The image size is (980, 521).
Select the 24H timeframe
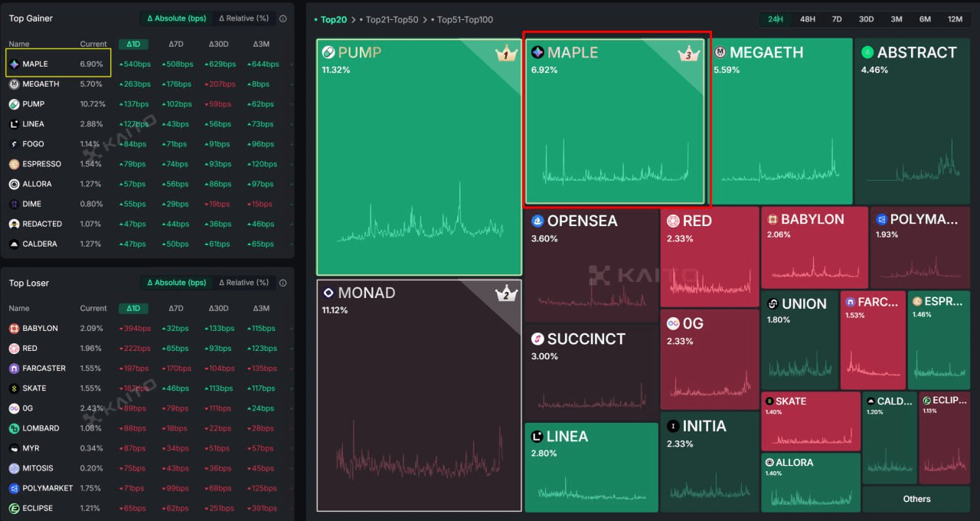pyautogui.click(x=776, y=19)
